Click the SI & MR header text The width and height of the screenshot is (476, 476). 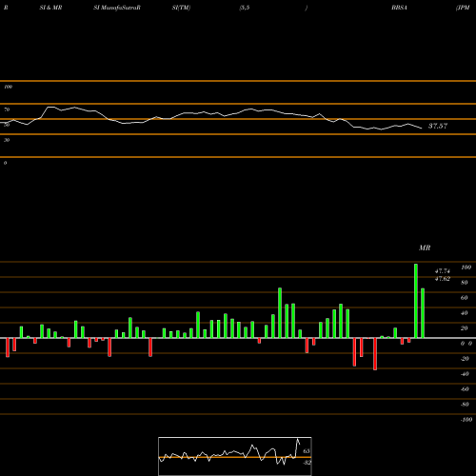point(50,8)
